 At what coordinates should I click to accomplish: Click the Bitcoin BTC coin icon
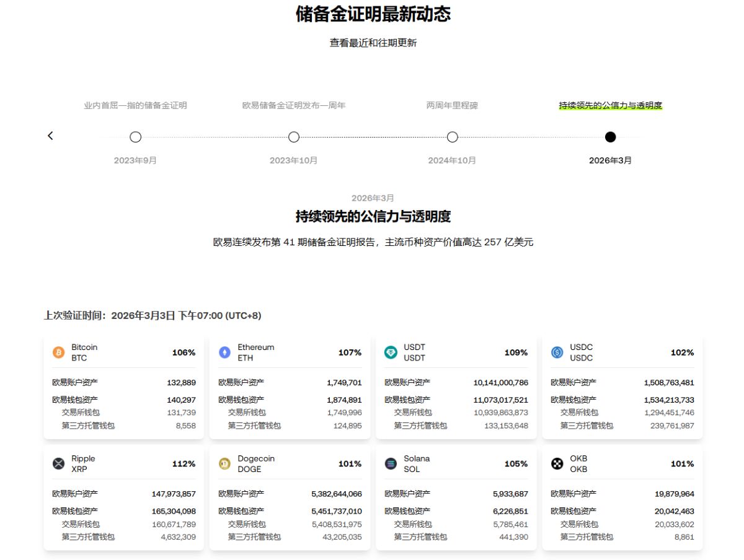(x=58, y=352)
